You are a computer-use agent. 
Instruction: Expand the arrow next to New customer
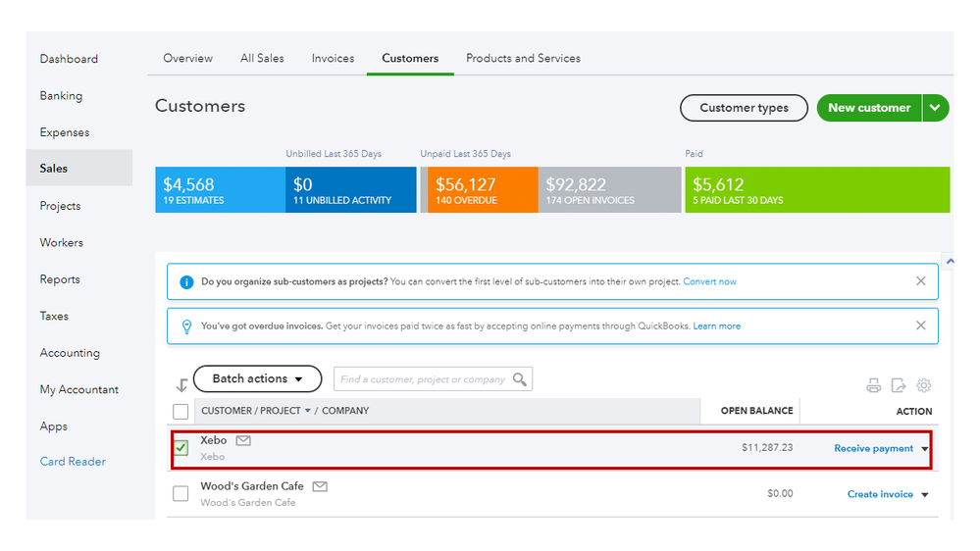[936, 108]
